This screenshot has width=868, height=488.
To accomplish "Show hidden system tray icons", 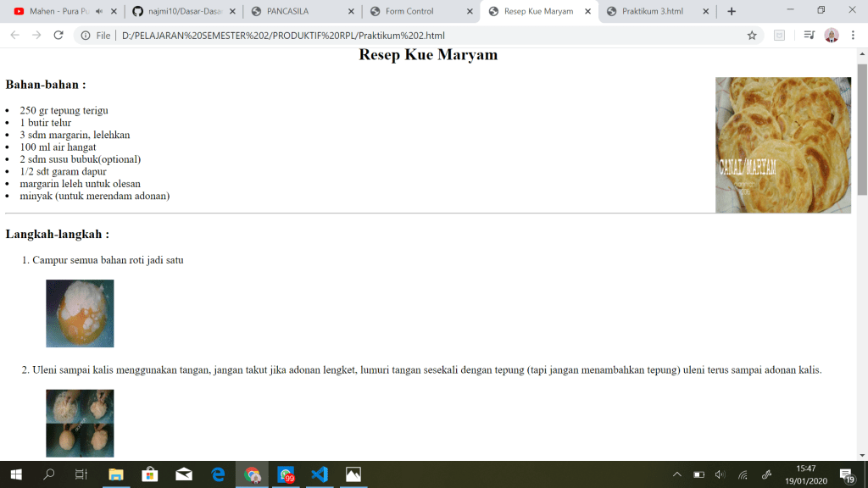I will pos(676,474).
